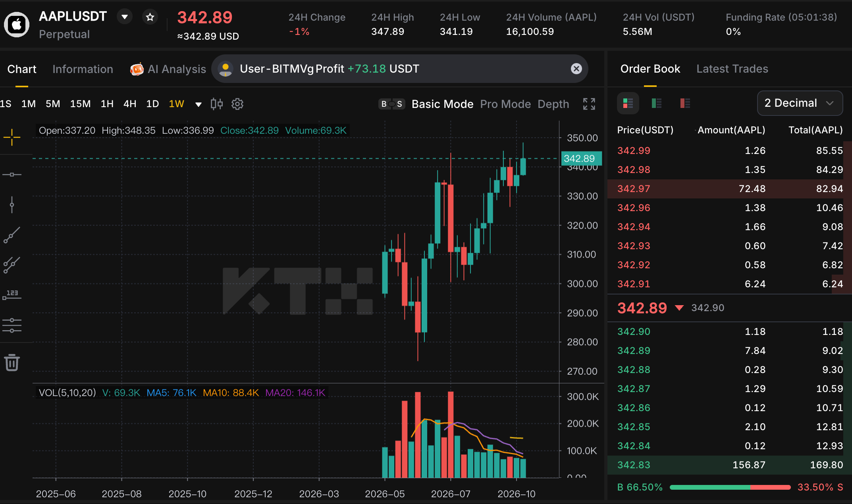Select the 1D timeframe

click(152, 104)
